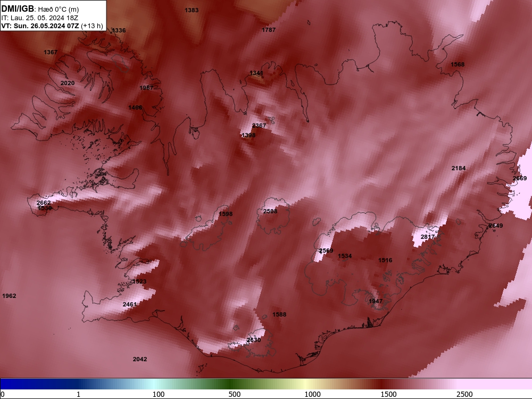This screenshot has width=532, height=399.
Task: Click the map value 2461
Action: pos(130,305)
